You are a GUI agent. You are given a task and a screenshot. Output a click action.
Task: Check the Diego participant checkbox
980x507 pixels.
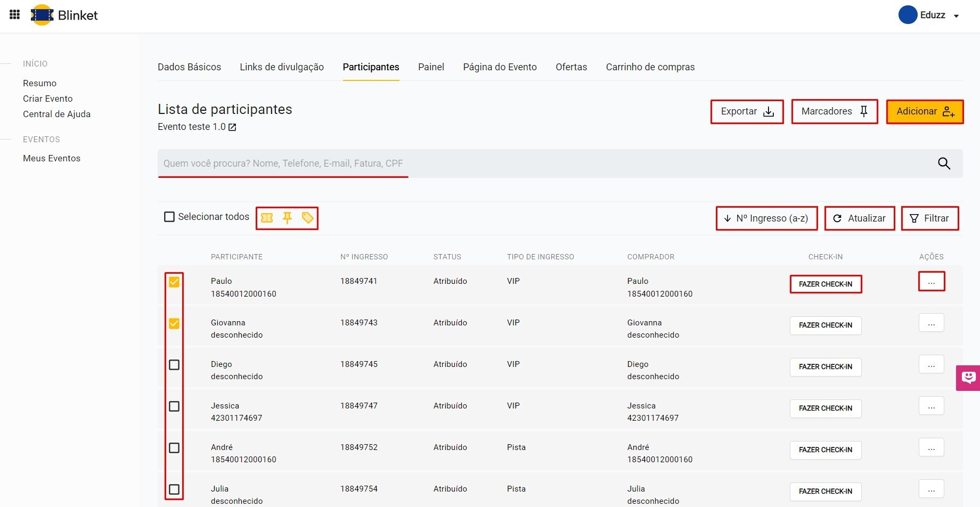(x=174, y=365)
